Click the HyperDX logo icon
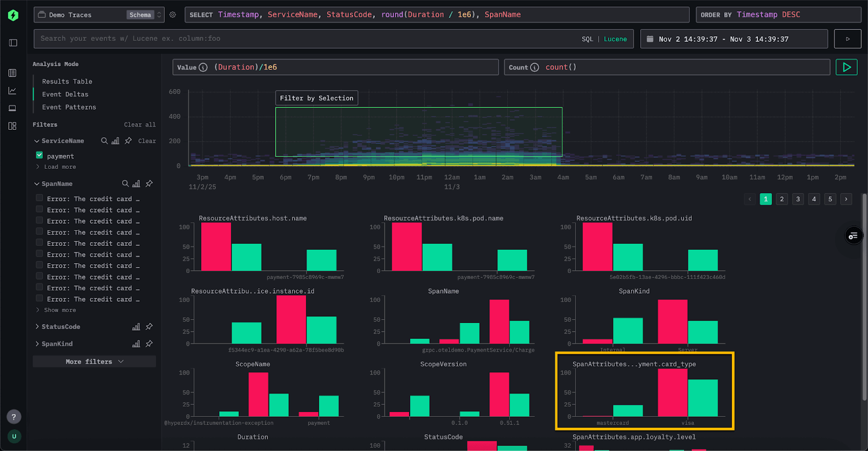 (13, 15)
